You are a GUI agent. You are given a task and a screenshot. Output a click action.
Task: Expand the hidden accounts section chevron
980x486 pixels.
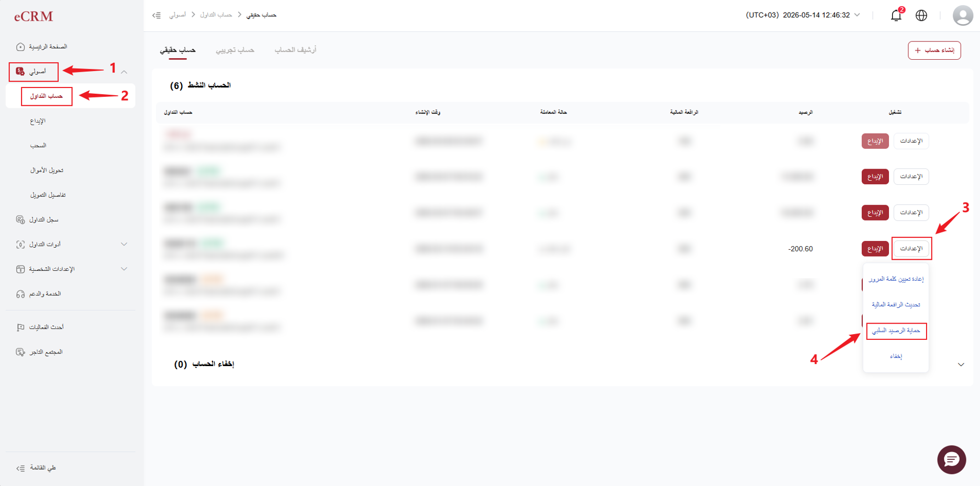pos(961,364)
